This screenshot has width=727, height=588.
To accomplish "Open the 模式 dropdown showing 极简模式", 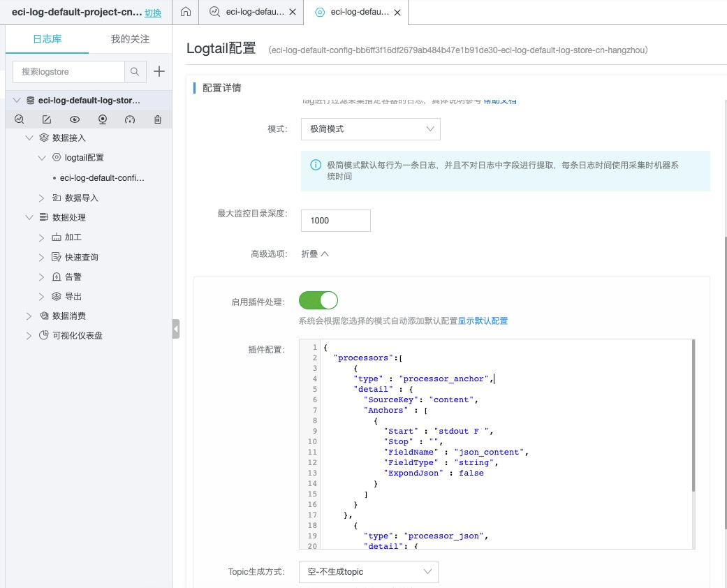I will [370, 129].
